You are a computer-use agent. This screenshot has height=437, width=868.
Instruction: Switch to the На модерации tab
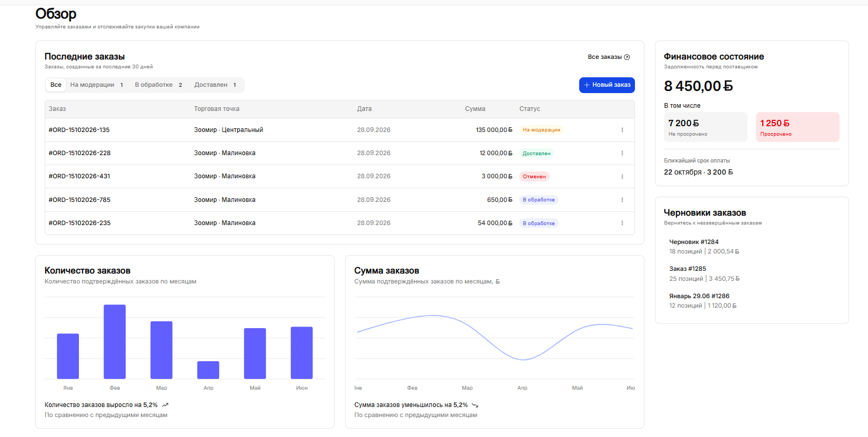pos(97,85)
